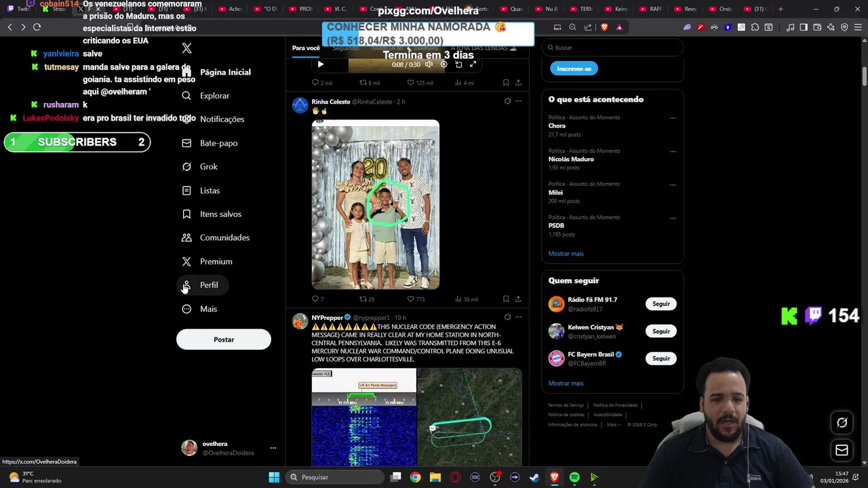Open picture-in-picture for the video
Viewport: 868px width, 488px height.
(x=458, y=64)
